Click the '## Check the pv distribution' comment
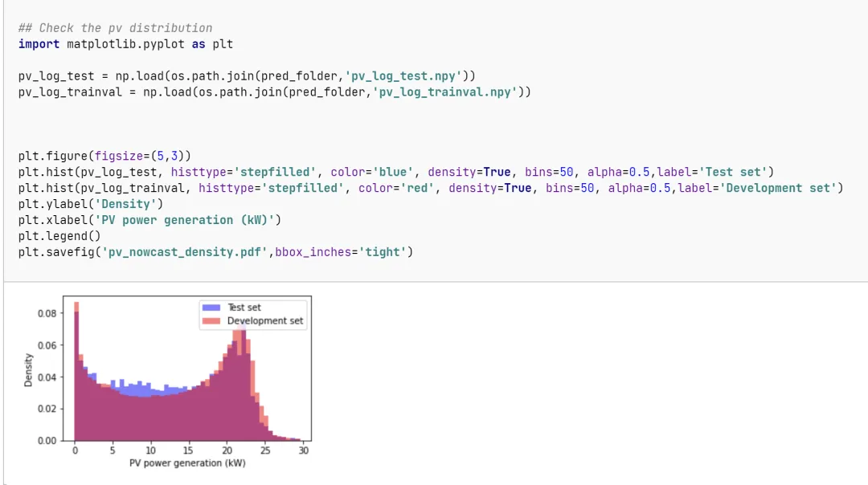The width and height of the screenshot is (868, 485). (x=115, y=27)
